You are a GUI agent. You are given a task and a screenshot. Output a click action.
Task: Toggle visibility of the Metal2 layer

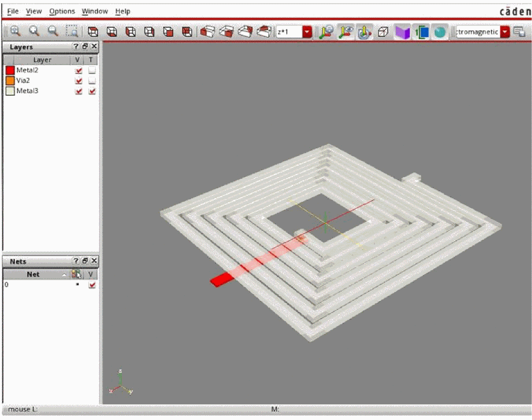click(x=79, y=70)
